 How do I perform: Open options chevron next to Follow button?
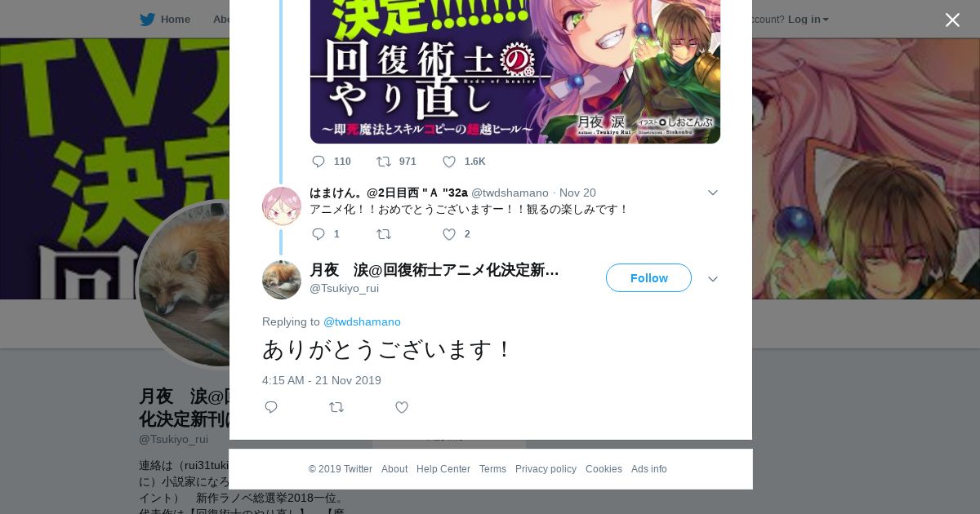click(712, 279)
